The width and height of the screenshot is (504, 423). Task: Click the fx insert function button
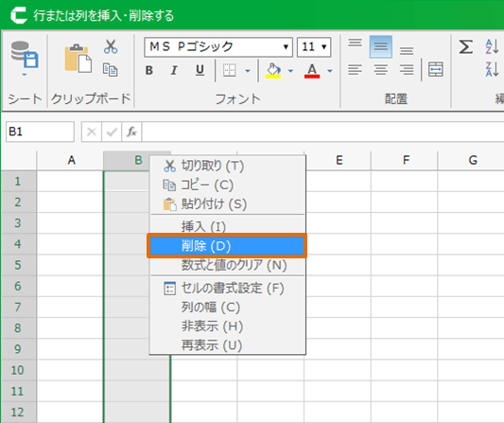click(x=131, y=132)
